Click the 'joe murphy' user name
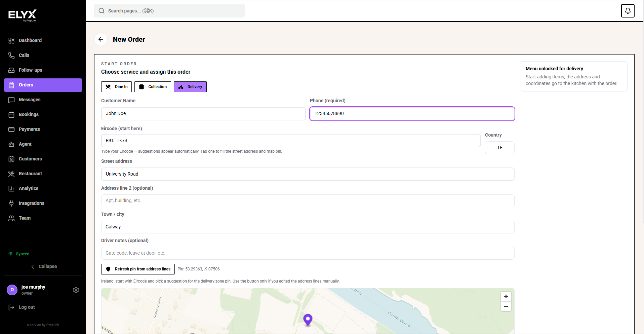The image size is (644, 334). pos(33,287)
